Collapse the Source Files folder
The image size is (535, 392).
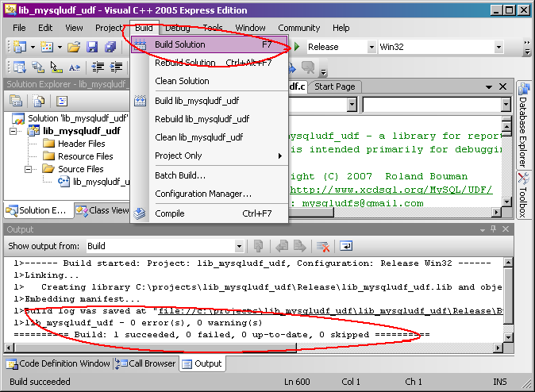coord(28,169)
